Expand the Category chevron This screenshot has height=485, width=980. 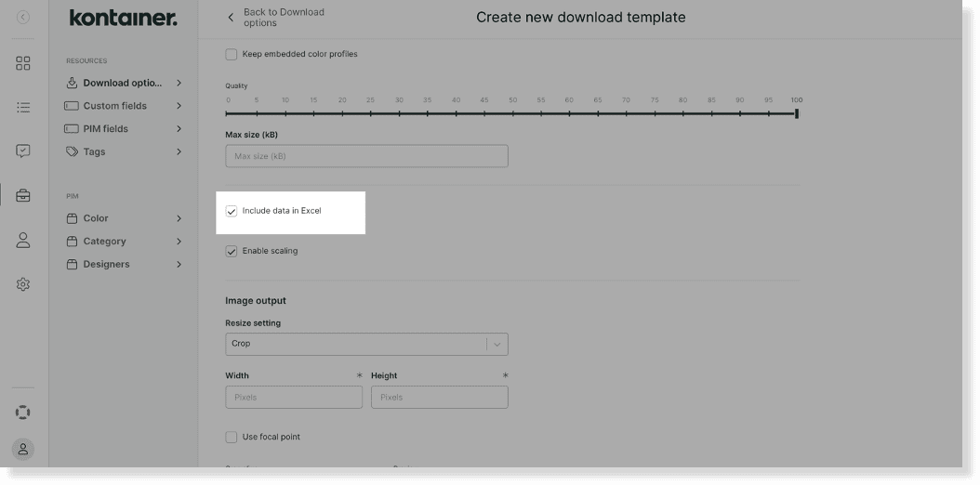pyautogui.click(x=179, y=241)
